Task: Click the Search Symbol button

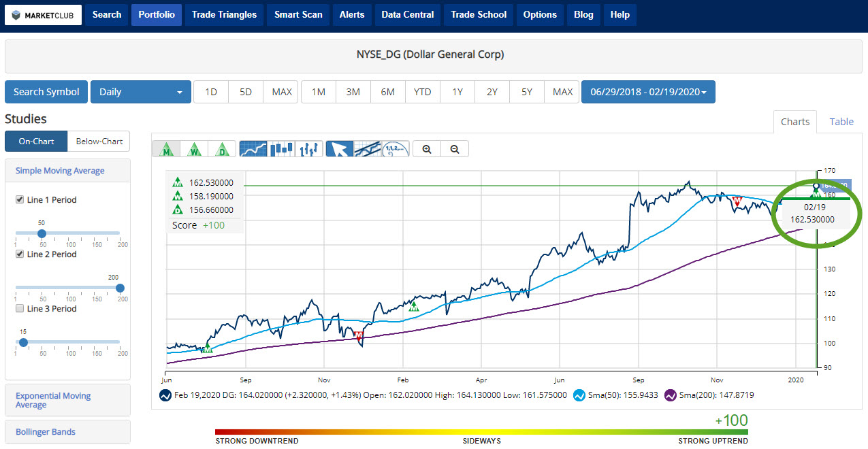Action: pyautogui.click(x=46, y=92)
